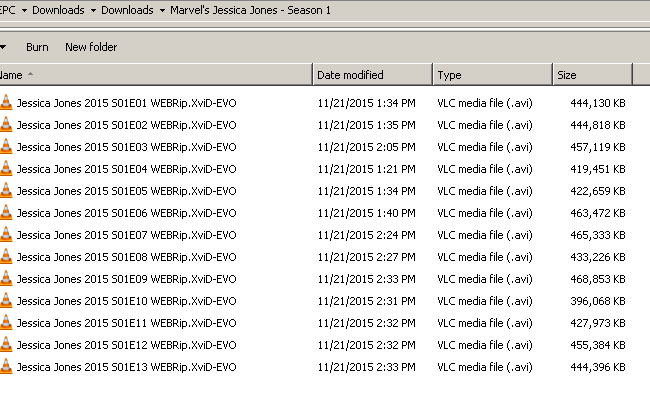The height and width of the screenshot is (396, 650).
Task: Click size value 444,130 KB
Action: pyautogui.click(x=598, y=103)
